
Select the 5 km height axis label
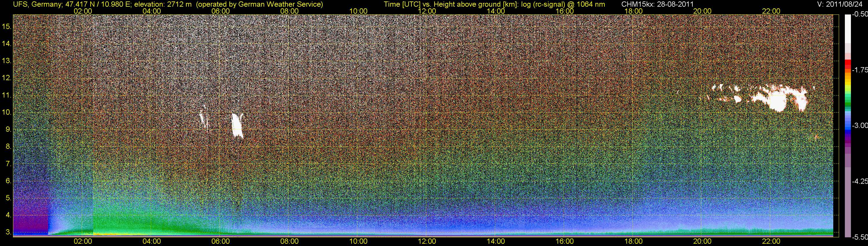click(8, 198)
